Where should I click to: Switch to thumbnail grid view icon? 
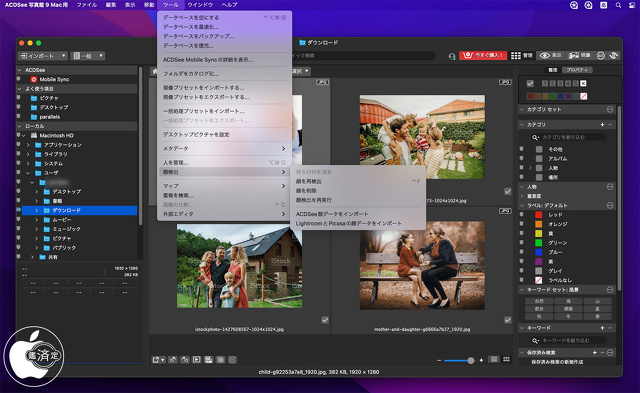(507, 360)
